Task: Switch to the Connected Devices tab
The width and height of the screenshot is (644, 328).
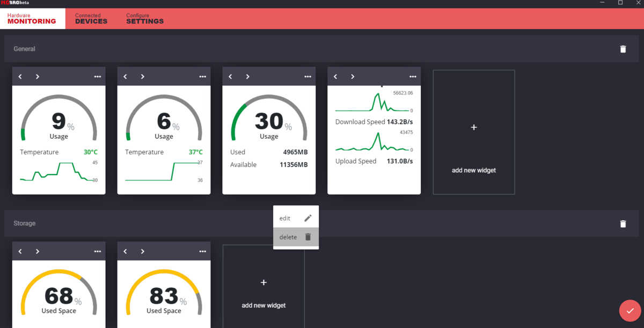Action: pos(91,19)
